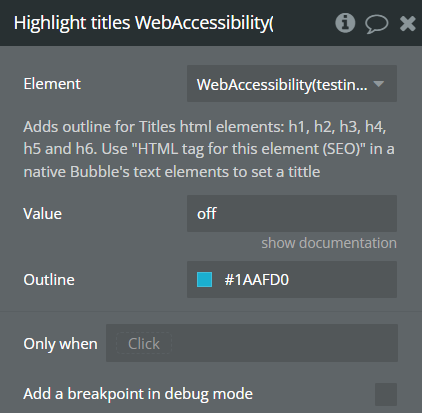The image size is (422, 413).
Task: Click the right empty part of the Outline field
Action: 343,279
